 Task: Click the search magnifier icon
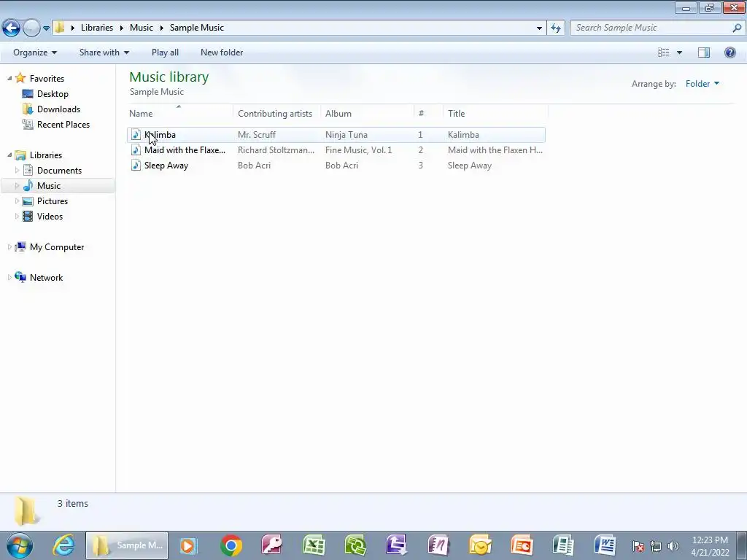pos(737,28)
